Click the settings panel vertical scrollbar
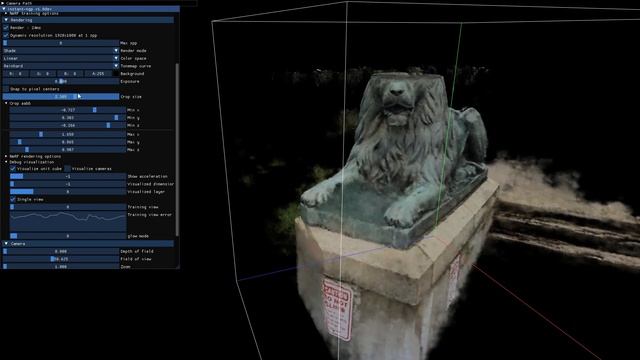Screen dimensions: 640x360 tap(177, 149)
